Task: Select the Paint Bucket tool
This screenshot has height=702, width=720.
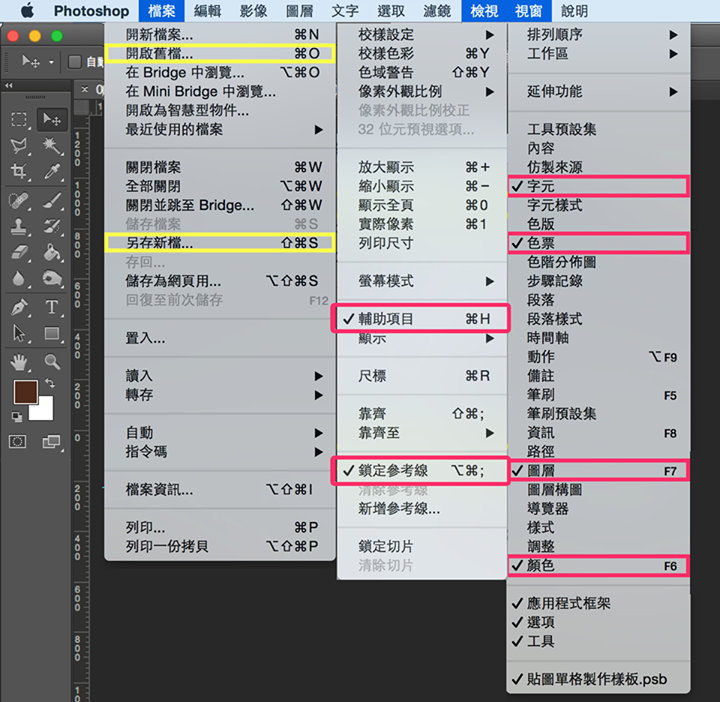Action: tap(52, 252)
